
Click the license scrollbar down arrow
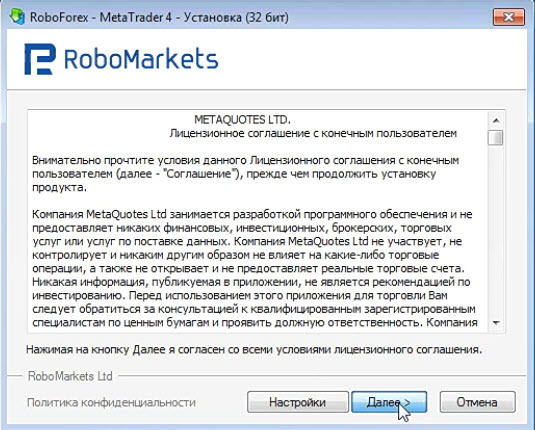pyautogui.click(x=496, y=322)
